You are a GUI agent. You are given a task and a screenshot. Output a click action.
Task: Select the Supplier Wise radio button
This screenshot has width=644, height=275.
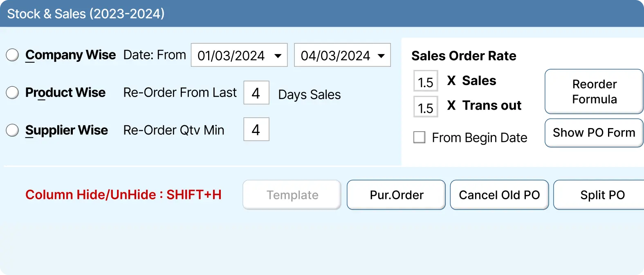12,130
